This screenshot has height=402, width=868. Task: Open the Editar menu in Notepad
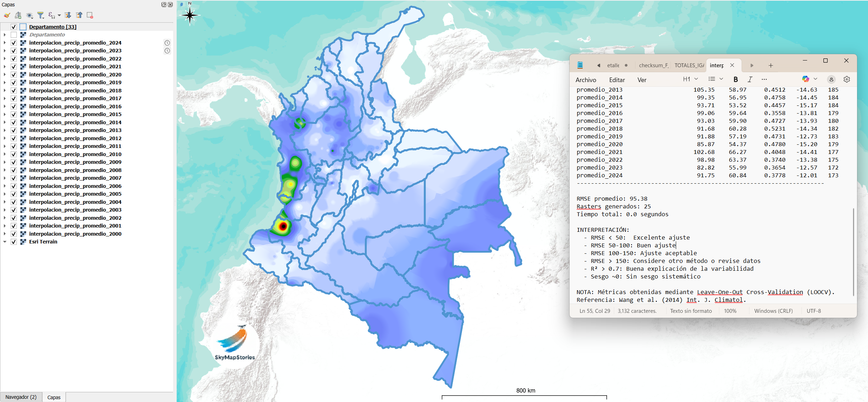coord(617,80)
